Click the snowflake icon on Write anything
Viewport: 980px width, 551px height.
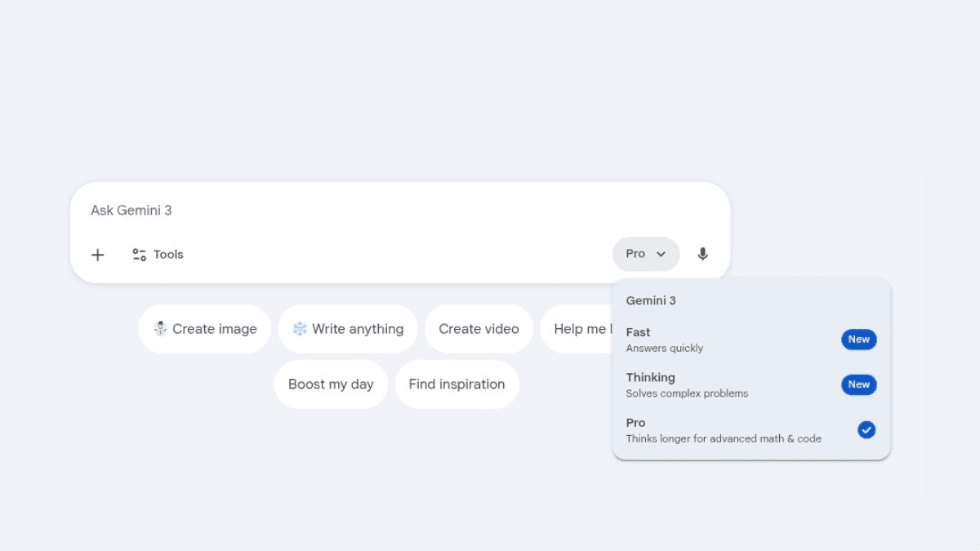pyautogui.click(x=300, y=329)
